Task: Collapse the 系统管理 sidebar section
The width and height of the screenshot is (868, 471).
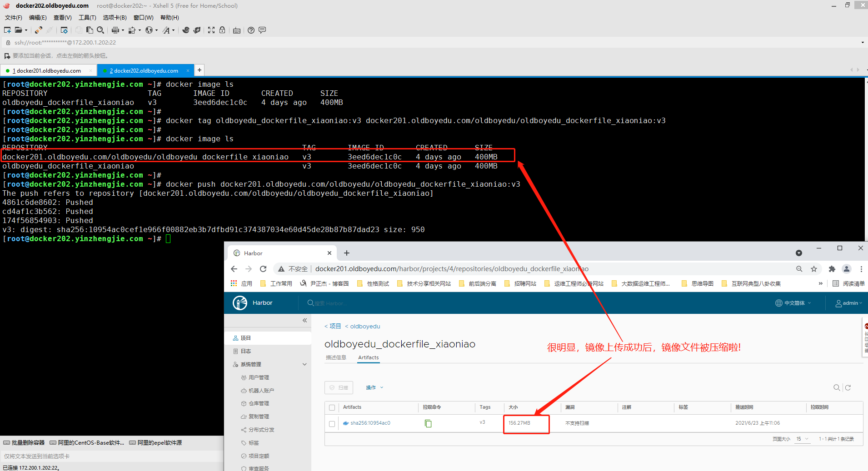Action: pyautogui.click(x=304, y=364)
